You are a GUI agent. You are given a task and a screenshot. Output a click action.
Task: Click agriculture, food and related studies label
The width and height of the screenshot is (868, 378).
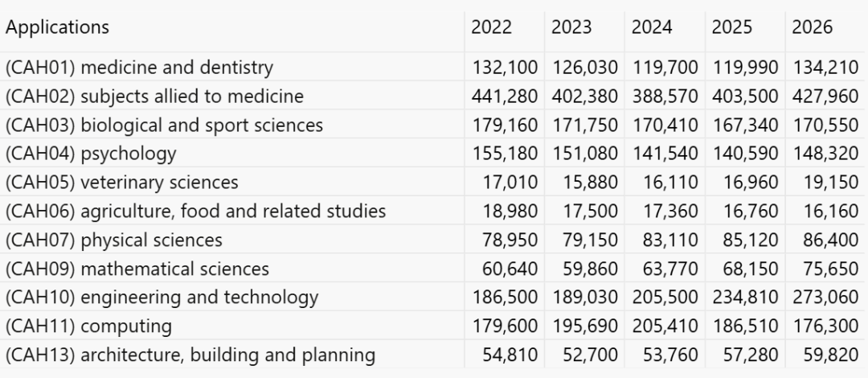(x=195, y=212)
